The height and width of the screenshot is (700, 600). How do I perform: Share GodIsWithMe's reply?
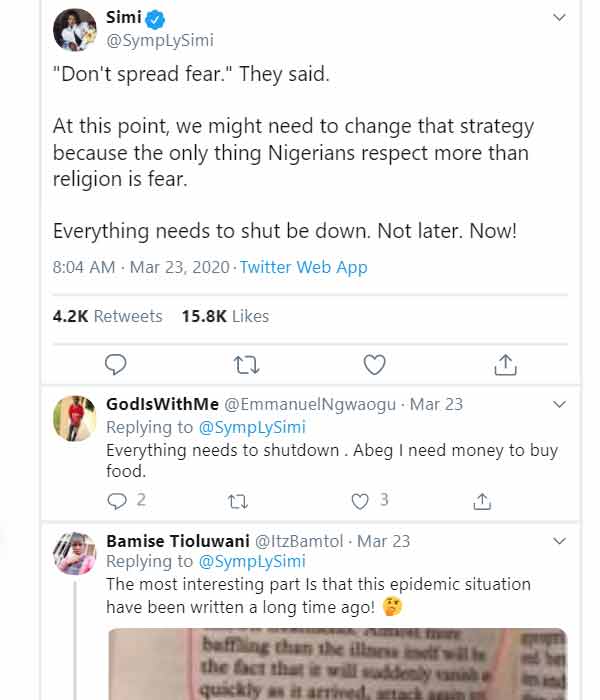tap(482, 501)
